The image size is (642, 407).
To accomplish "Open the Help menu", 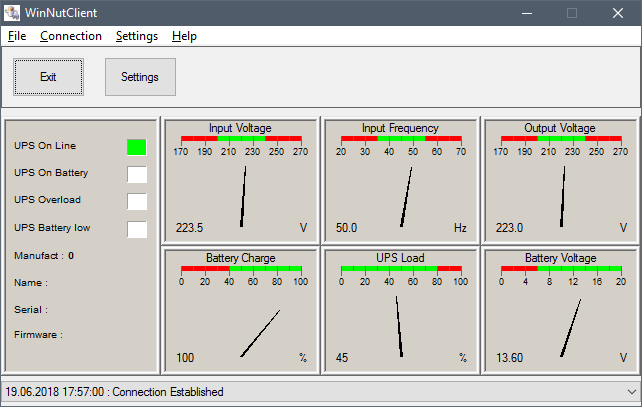I will (184, 36).
